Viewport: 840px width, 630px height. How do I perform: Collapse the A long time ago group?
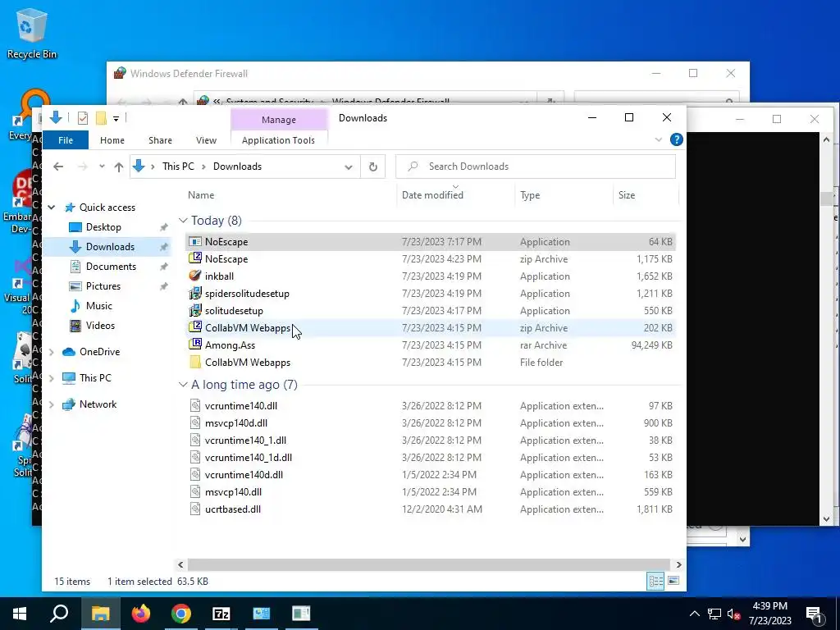click(183, 385)
